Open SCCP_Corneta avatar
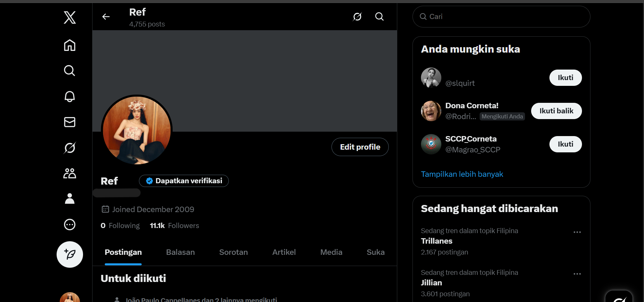Screen dimensions: 644x302 pos(431,144)
